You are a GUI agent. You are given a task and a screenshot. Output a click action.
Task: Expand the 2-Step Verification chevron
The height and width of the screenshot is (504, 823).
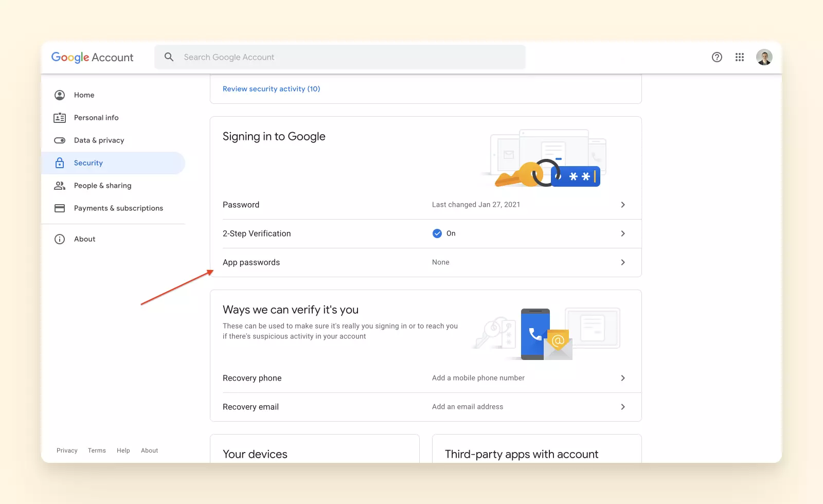tap(623, 233)
